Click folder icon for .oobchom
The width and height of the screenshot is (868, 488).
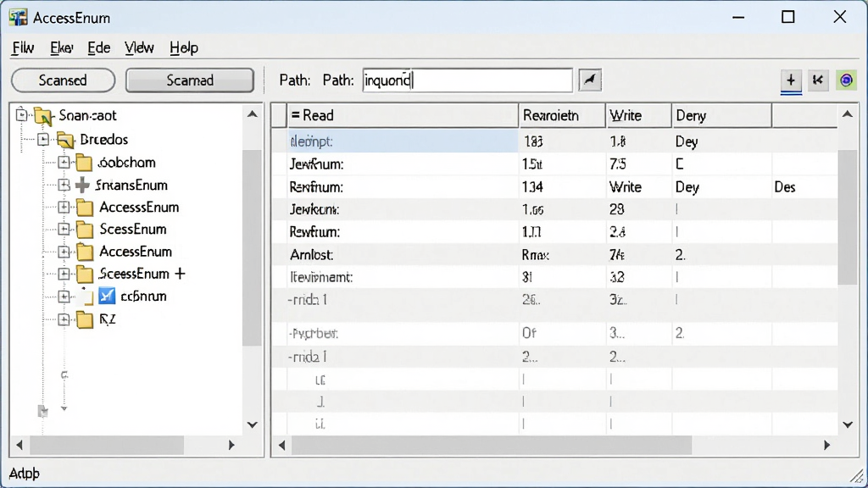(x=84, y=163)
